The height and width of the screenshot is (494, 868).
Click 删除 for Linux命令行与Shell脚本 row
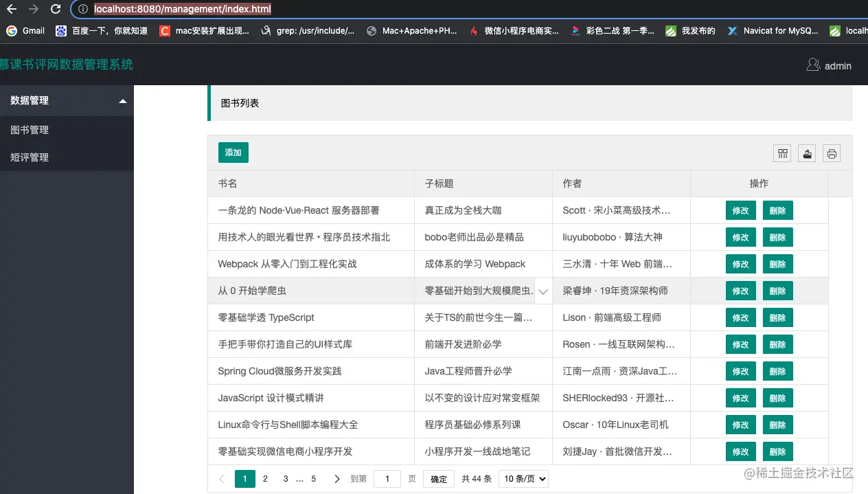click(778, 425)
